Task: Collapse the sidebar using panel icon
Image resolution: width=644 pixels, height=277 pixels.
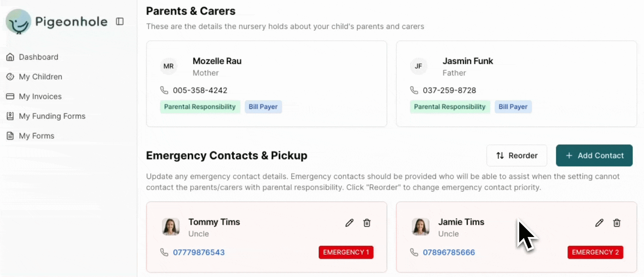Action: (120, 22)
